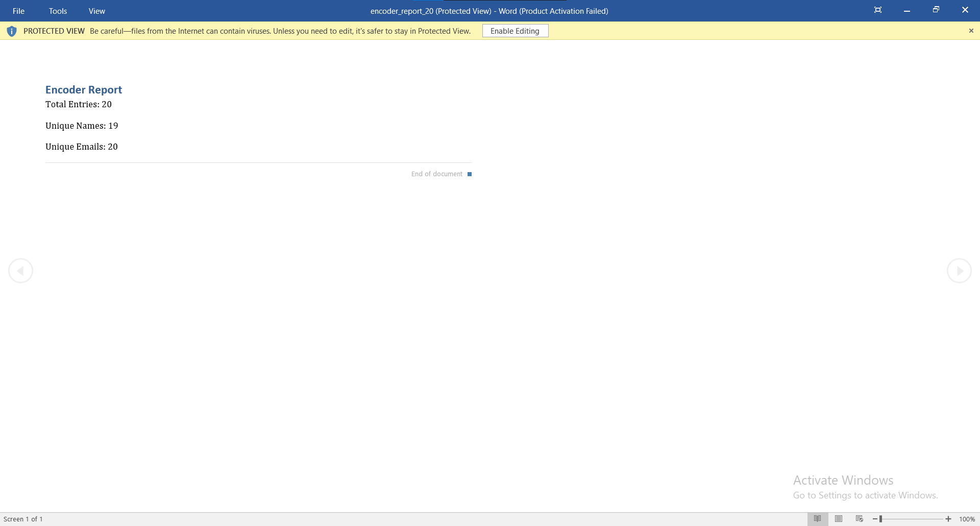Click the 'Unique Names: 19' line

point(82,126)
